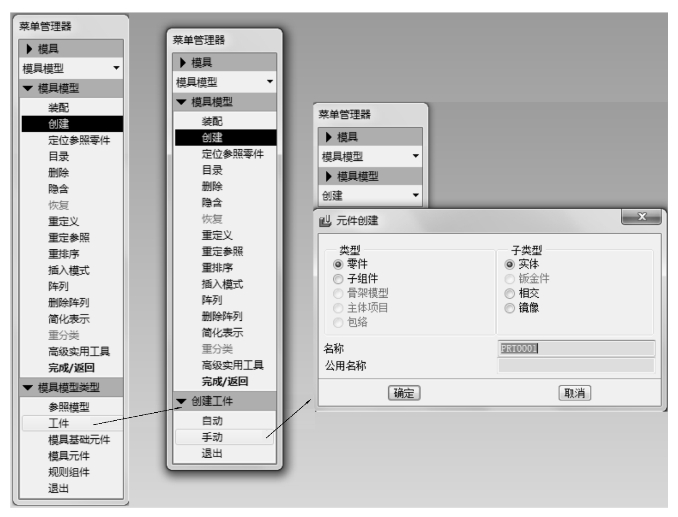Cancel with the 取消 button
Screen dimensions: 678x517
click(x=574, y=393)
